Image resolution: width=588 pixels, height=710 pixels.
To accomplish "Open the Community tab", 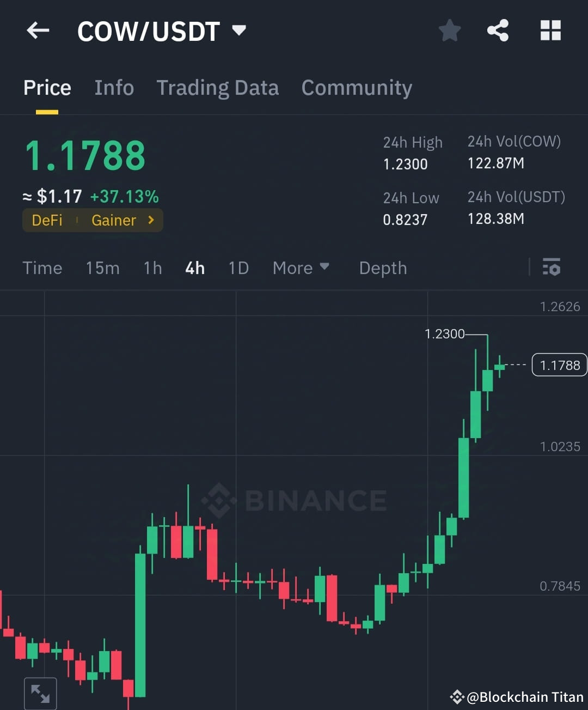I will coord(357,87).
